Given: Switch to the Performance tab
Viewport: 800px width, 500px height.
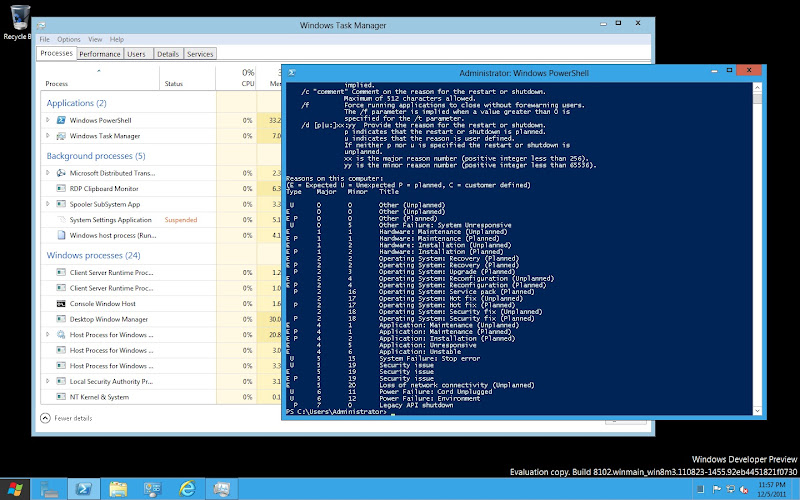Looking at the screenshot, I should click(100, 54).
